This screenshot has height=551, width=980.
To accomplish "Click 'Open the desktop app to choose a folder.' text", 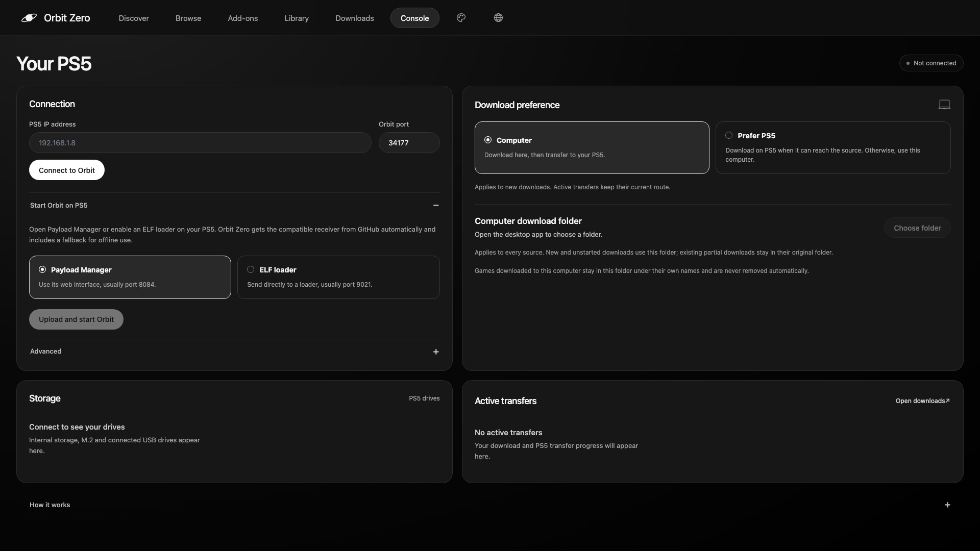I will pyautogui.click(x=538, y=235).
